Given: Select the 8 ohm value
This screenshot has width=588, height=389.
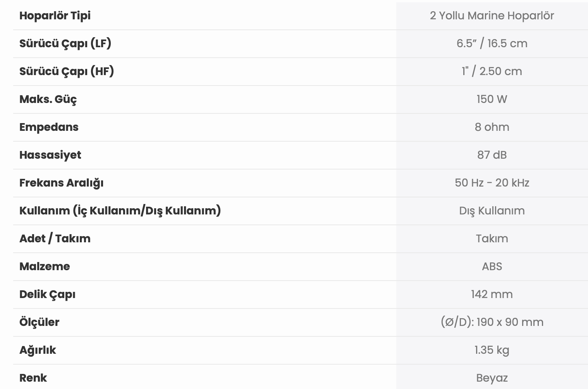Looking at the screenshot, I should pos(492,127).
